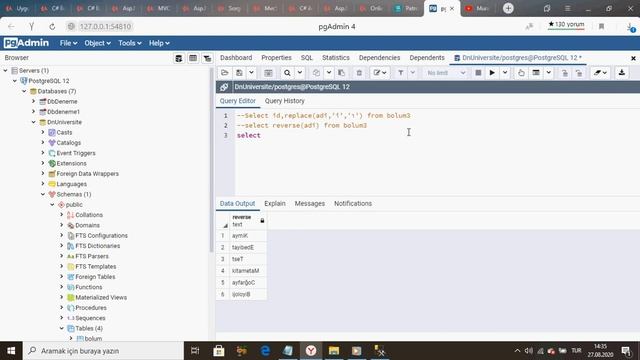Screen dimensions: 640x360
Task: Collapse the Tables (4) node
Action: [x=62, y=328]
